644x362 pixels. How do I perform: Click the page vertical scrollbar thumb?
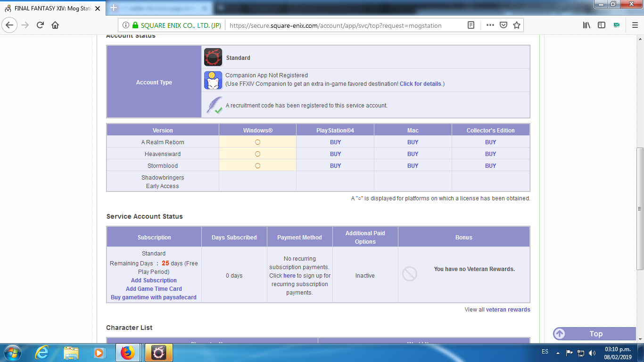click(640, 209)
